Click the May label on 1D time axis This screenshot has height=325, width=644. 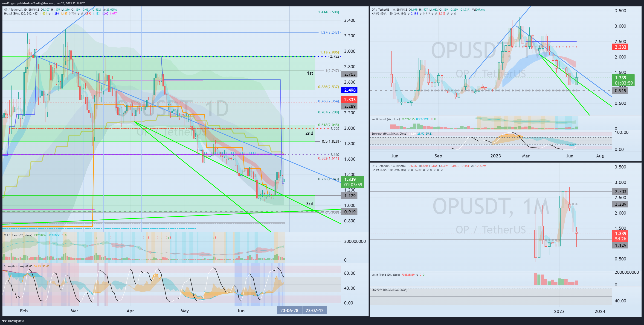point(185,311)
